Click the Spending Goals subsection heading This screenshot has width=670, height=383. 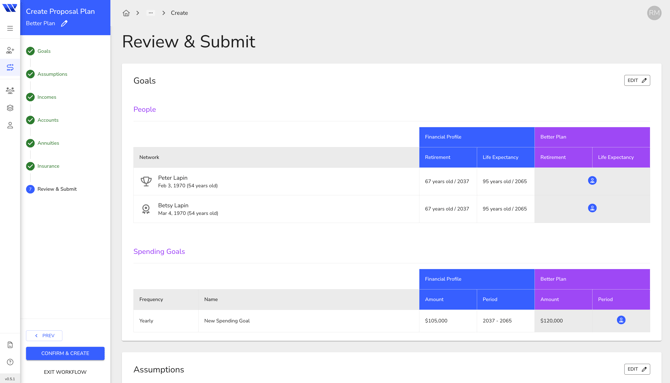click(x=159, y=251)
